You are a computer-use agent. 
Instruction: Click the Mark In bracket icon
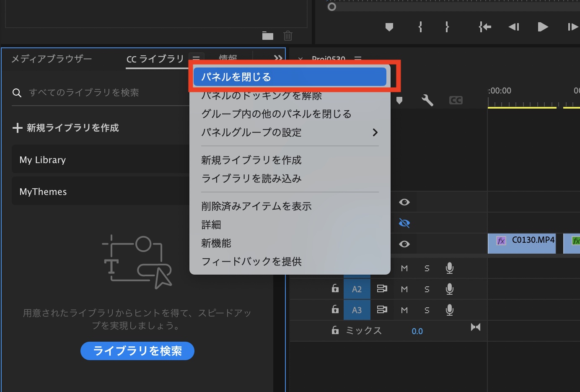[420, 27]
